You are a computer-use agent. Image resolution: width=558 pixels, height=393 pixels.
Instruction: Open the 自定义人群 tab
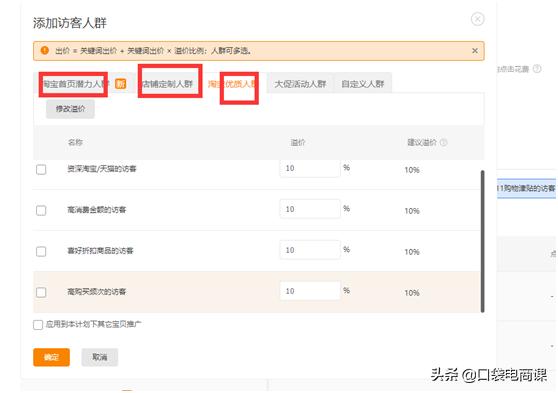pos(363,84)
